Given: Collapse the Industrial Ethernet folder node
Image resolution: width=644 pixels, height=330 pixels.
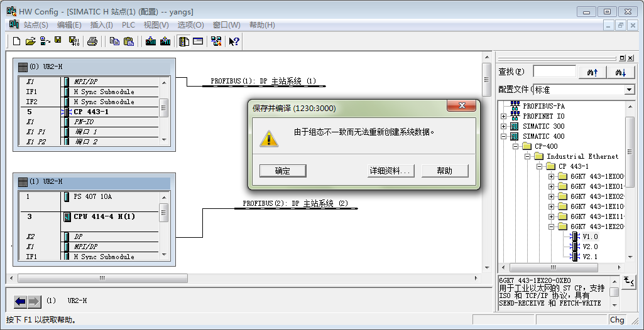Looking at the screenshot, I should 527,156.
